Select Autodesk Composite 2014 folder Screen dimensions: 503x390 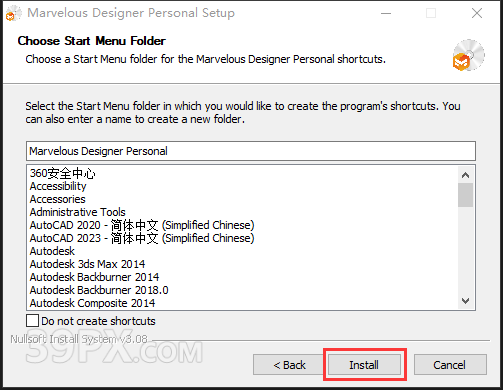(92, 303)
